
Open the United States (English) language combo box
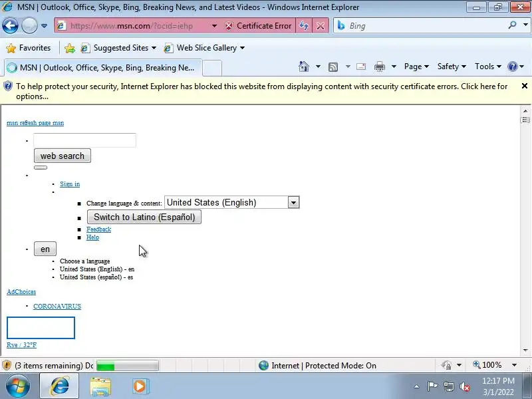pos(231,202)
